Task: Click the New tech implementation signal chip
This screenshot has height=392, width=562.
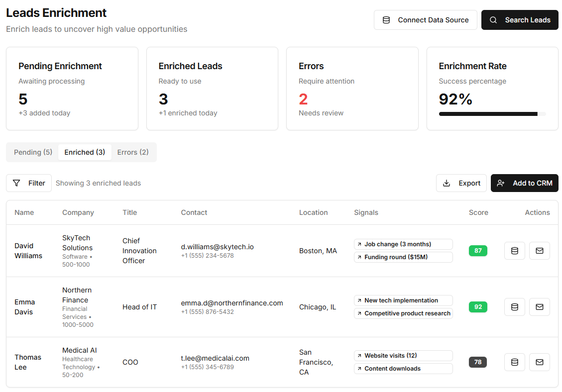Action: coord(403,300)
